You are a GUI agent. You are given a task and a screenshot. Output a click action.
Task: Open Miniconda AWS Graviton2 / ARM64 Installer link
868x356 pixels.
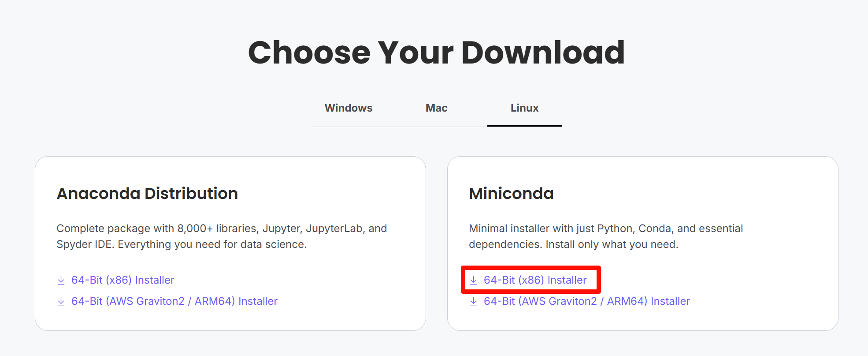coord(586,301)
